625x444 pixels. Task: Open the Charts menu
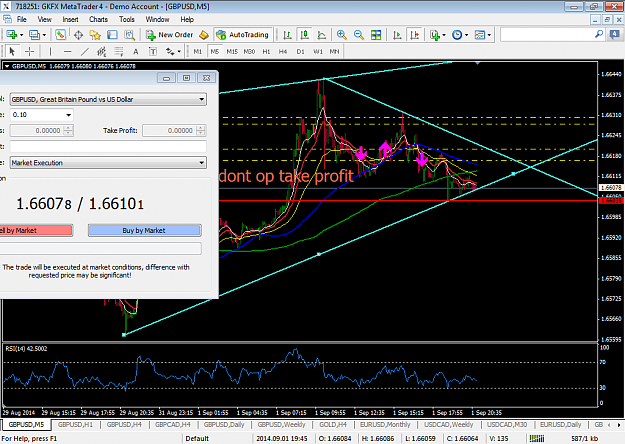click(x=98, y=19)
